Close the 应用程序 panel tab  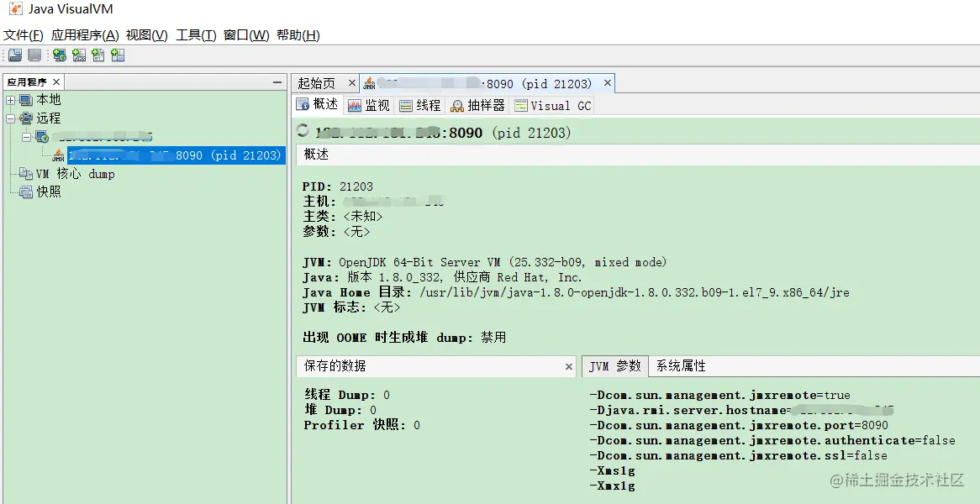56,81
